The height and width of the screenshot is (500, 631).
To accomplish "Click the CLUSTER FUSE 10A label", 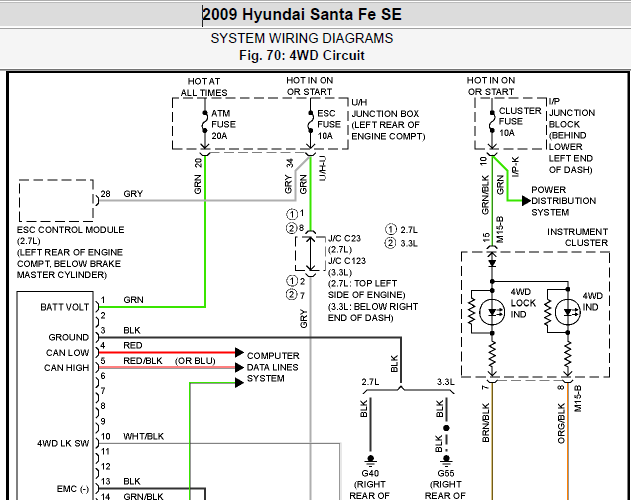I will pos(520,122).
